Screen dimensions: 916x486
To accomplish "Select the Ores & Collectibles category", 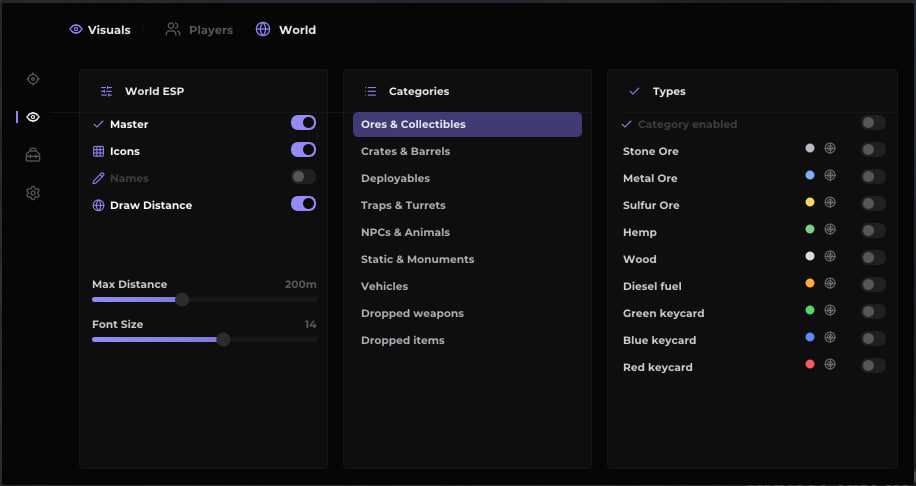I will (467, 124).
